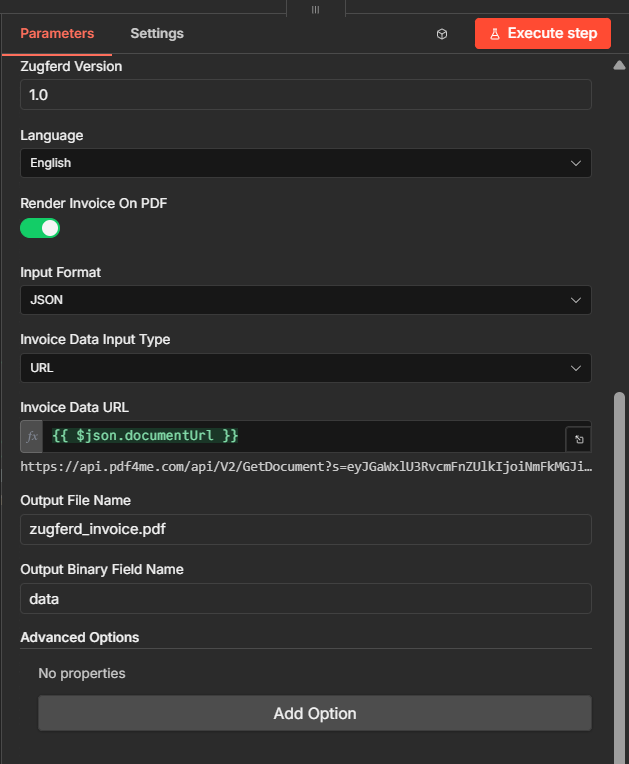Switch to the Settings tab
This screenshot has width=629, height=764.
click(x=157, y=34)
